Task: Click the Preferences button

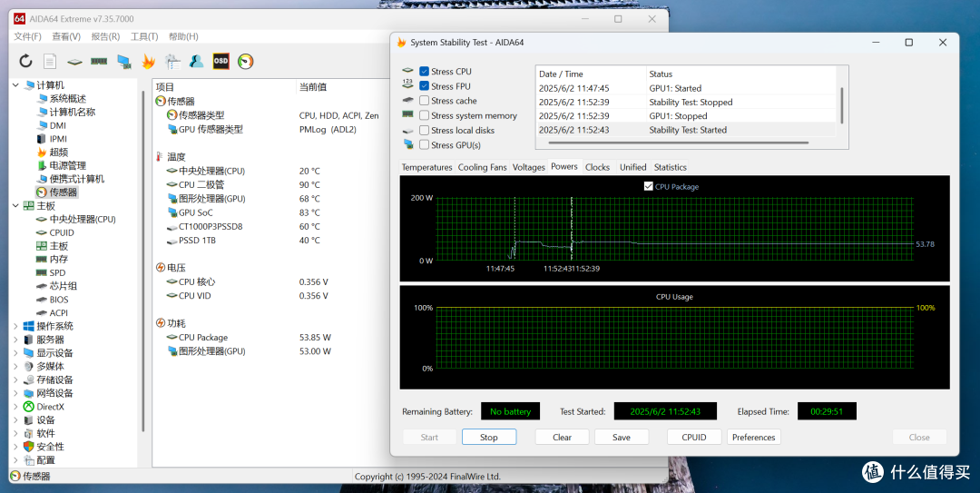Action: pyautogui.click(x=754, y=438)
